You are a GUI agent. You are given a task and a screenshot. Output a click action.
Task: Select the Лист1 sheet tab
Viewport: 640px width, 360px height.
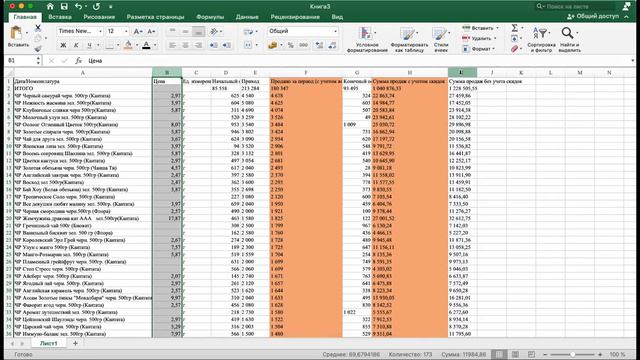tap(49, 343)
